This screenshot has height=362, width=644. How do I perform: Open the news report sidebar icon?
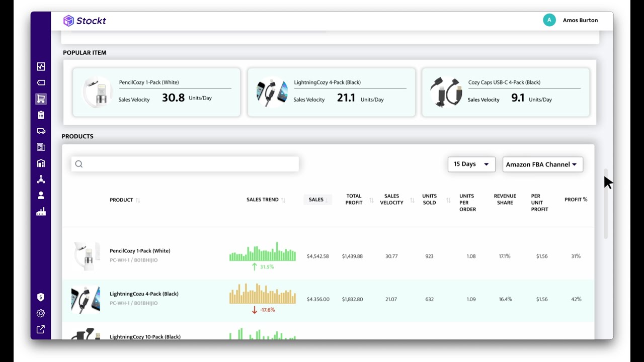(x=41, y=147)
